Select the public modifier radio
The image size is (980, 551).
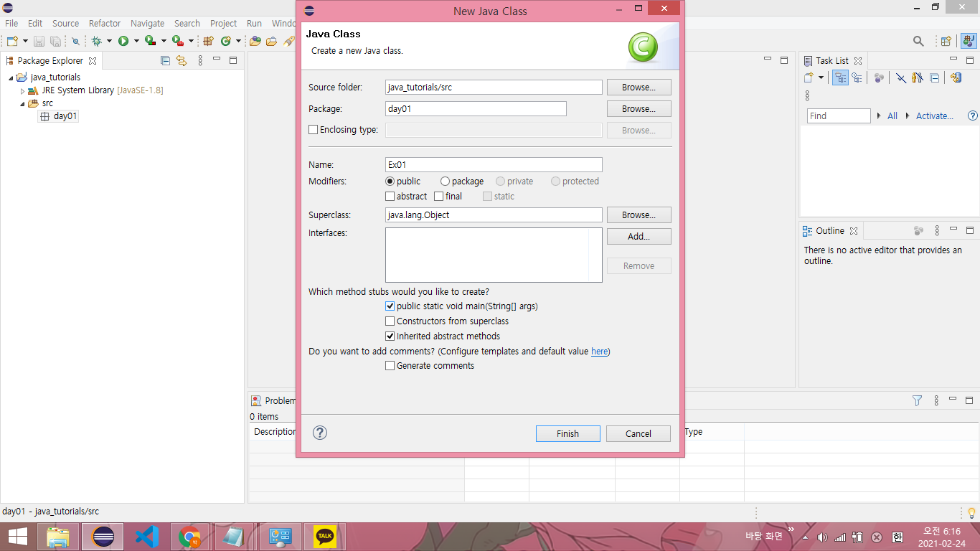pyautogui.click(x=390, y=182)
